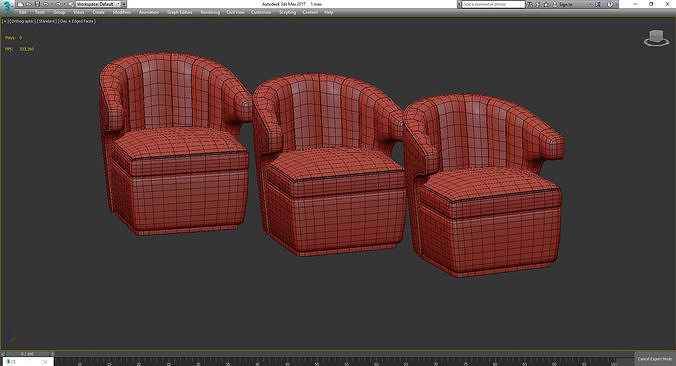Open the Edit menu
Screen dimensions: 676x366
[22, 13]
